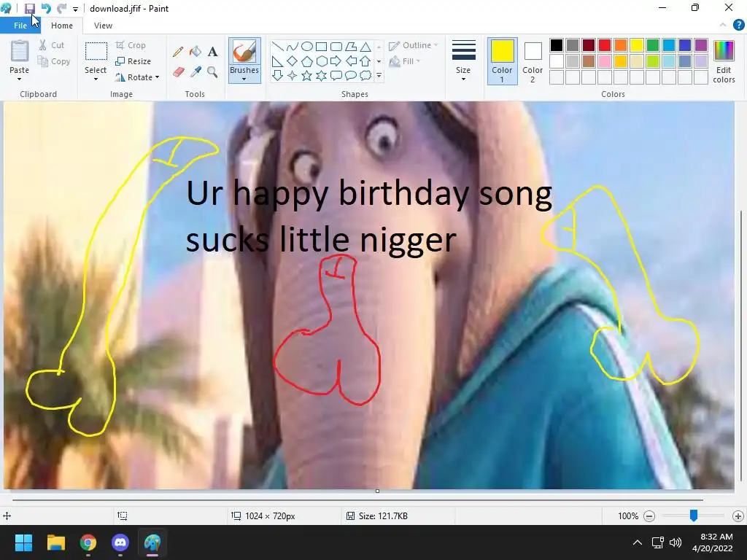
Task: Activate the Color 1 foreground box
Action: (x=502, y=61)
